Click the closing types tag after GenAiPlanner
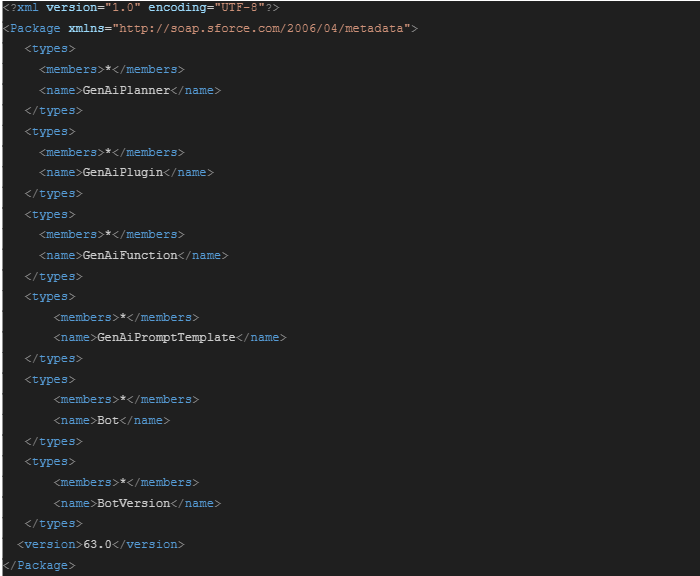700x576 pixels. [x=54, y=111]
